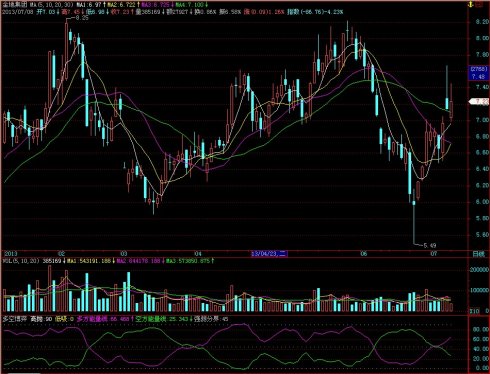Click the date 2013/07/08 in info line
Image resolution: width=490 pixels, height=374 pixels.
[18, 12]
